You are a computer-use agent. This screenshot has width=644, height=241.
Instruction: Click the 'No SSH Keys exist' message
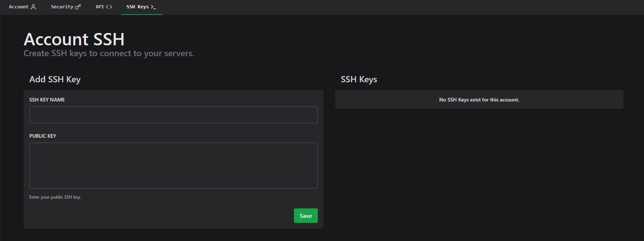tap(479, 100)
